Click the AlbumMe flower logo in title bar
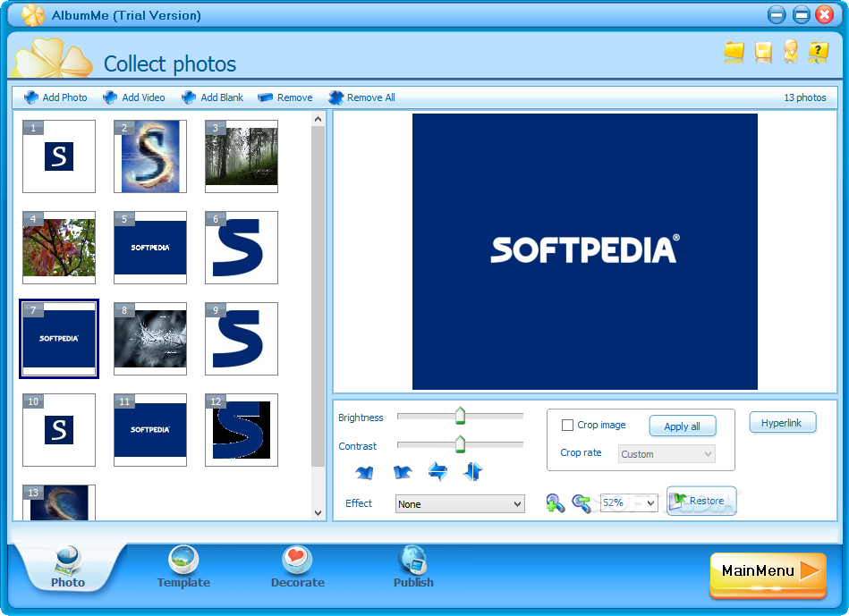 pyautogui.click(x=33, y=15)
